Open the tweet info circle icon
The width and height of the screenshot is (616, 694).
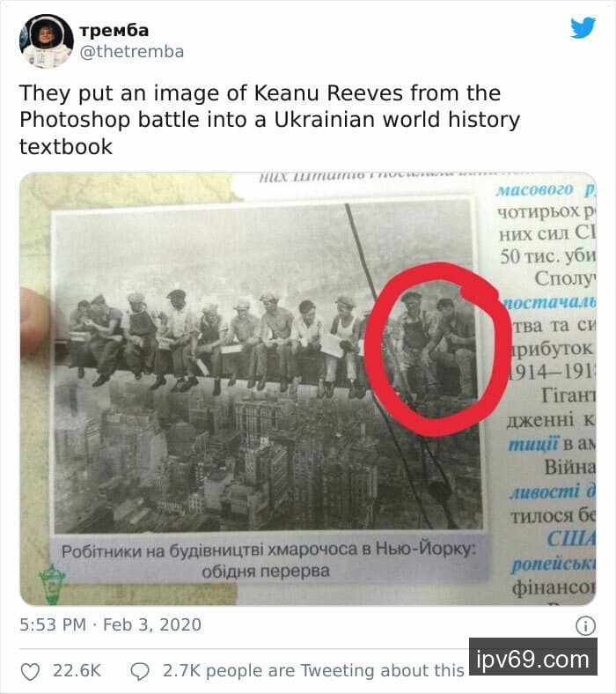(x=585, y=626)
